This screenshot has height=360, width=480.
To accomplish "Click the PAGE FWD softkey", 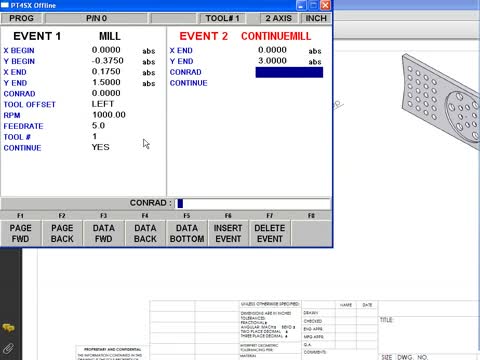I will (x=21, y=233).
